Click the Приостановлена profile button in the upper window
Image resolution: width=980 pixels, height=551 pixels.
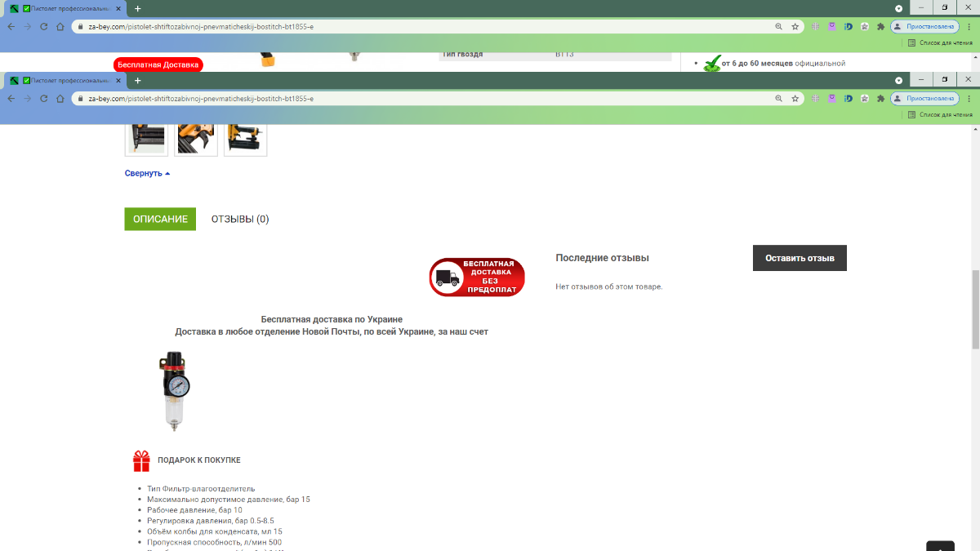tap(924, 26)
